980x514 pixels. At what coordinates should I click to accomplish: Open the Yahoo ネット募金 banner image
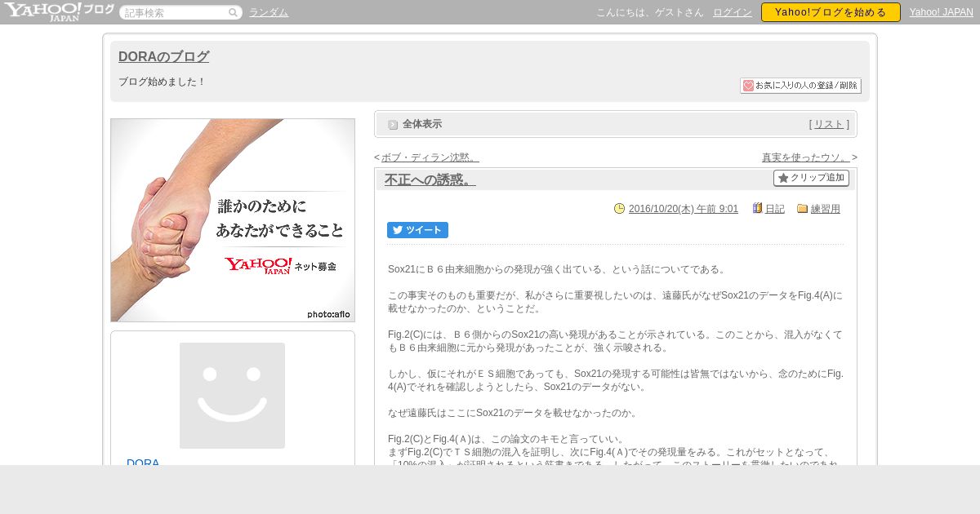233,220
